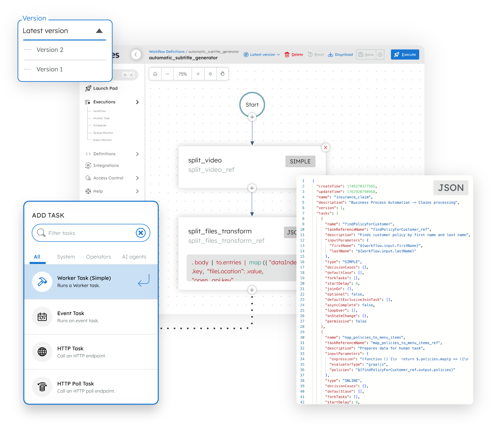Click the fit-to-screen canvas icon
Screen dimensions: 504x424
tap(210, 74)
